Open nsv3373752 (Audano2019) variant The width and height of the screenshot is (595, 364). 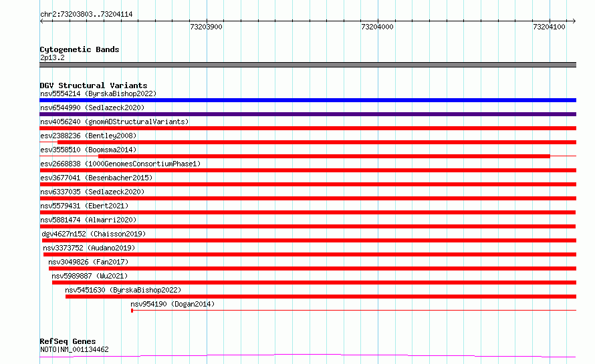[x=89, y=248]
